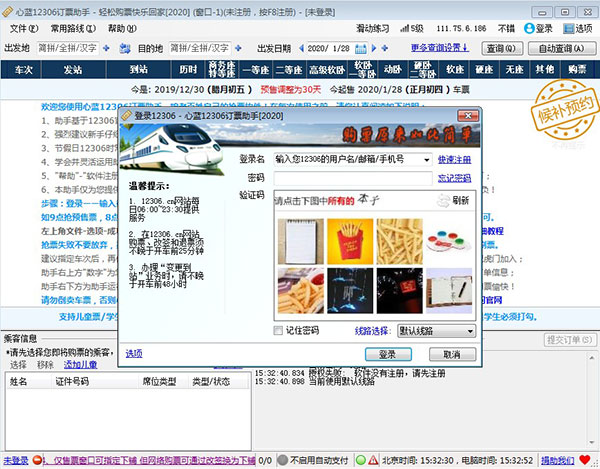The height and width of the screenshot is (469, 600).
Task: Click the 姓名 column header
Action: pyautogui.click(x=28, y=381)
